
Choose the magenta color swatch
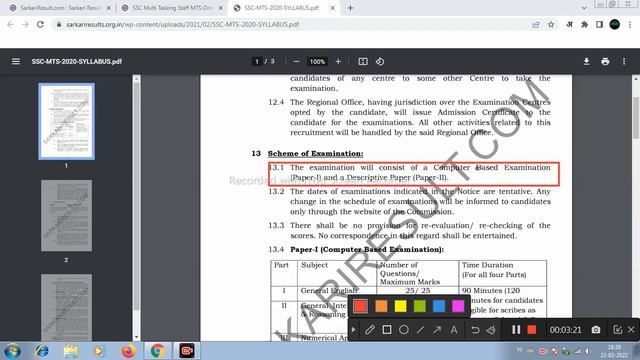click(458, 306)
